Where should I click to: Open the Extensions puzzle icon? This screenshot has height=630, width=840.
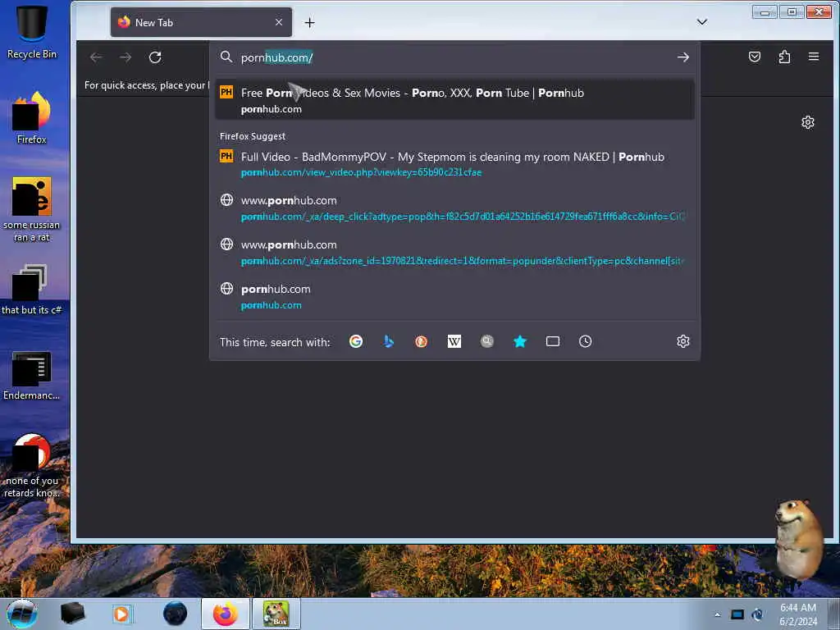coord(784,57)
